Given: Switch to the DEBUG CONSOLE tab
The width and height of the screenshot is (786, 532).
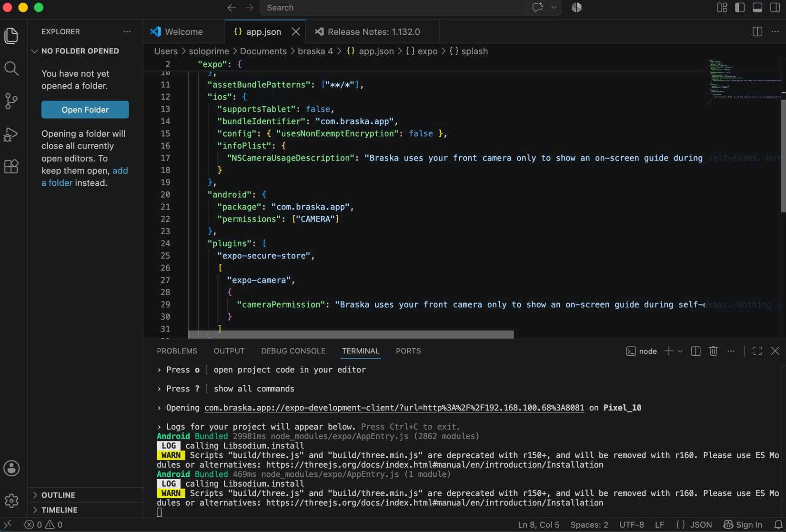Looking at the screenshot, I should click(293, 351).
